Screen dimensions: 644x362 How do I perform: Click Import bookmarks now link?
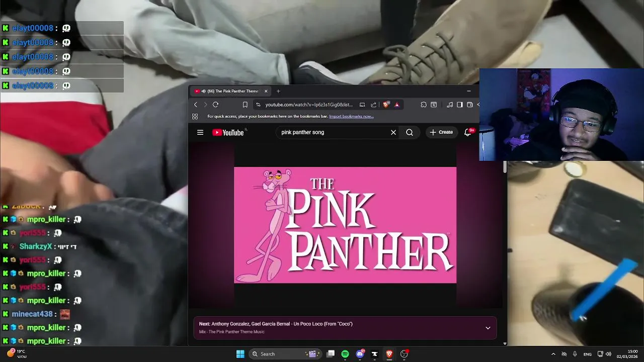[x=351, y=116]
